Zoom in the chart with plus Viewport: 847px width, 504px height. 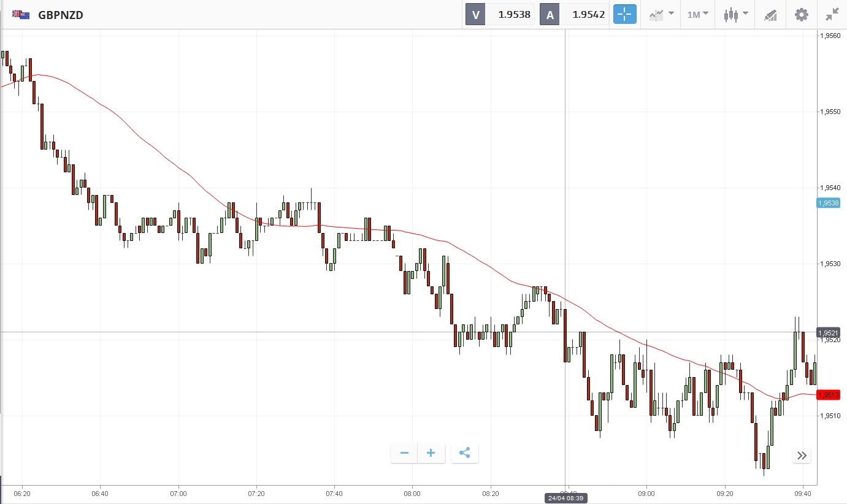431,453
